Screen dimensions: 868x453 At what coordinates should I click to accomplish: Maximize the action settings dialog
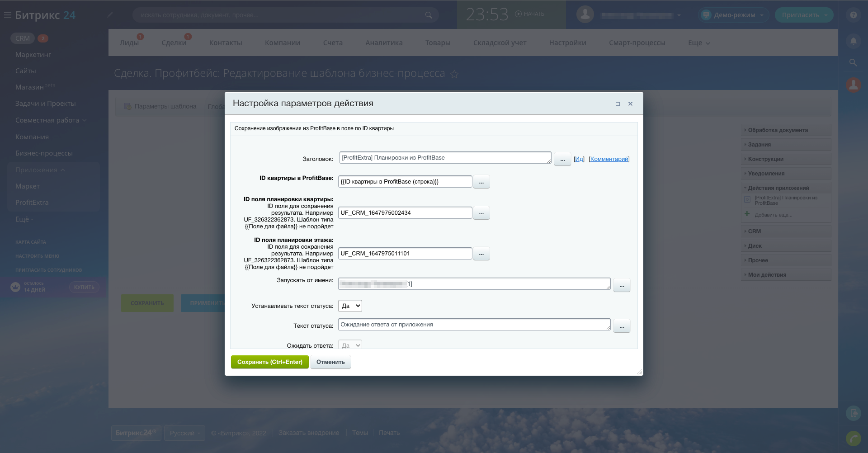(x=618, y=104)
